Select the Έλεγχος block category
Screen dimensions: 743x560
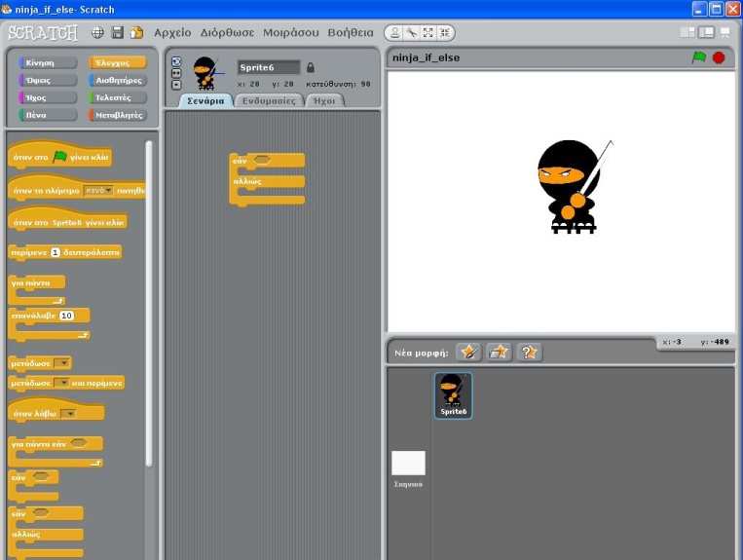point(118,63)
